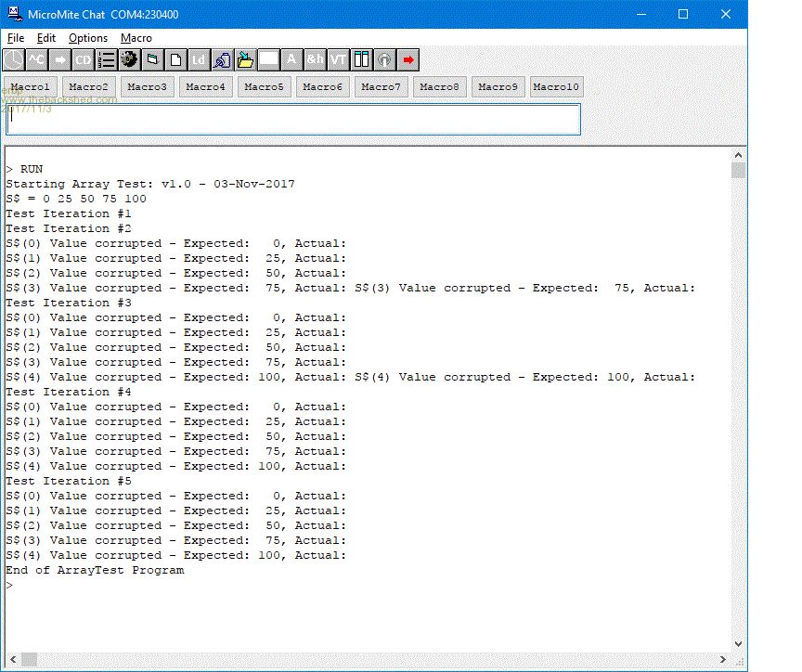Click the CD toolbar icon

84,60
